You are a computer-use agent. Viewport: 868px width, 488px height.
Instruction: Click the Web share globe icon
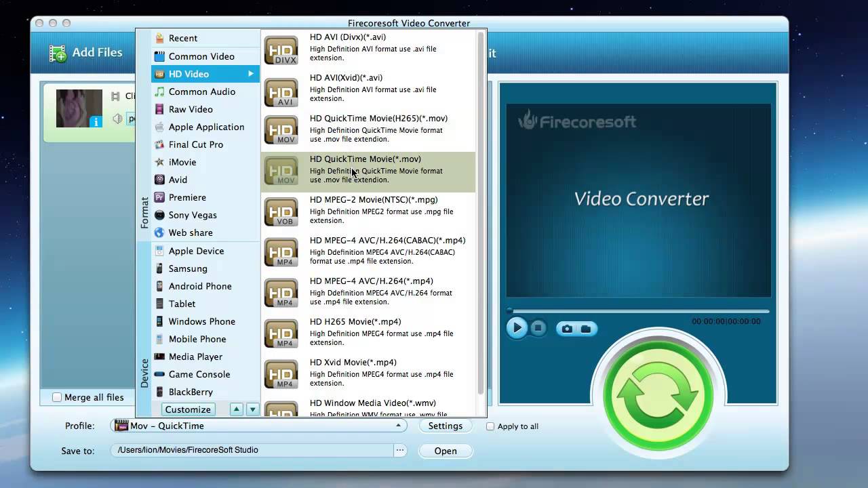pos(159,232)
